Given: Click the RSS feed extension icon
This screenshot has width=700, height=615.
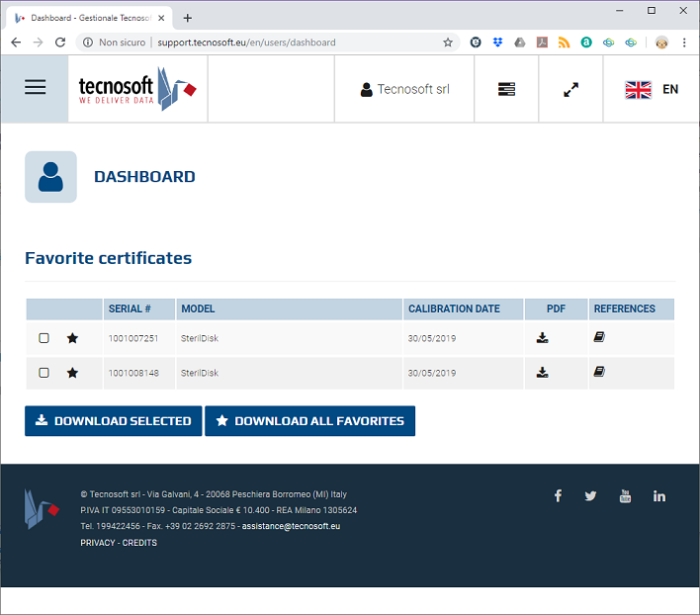Looking at the screenshot, I should click(x=564, y=43).
